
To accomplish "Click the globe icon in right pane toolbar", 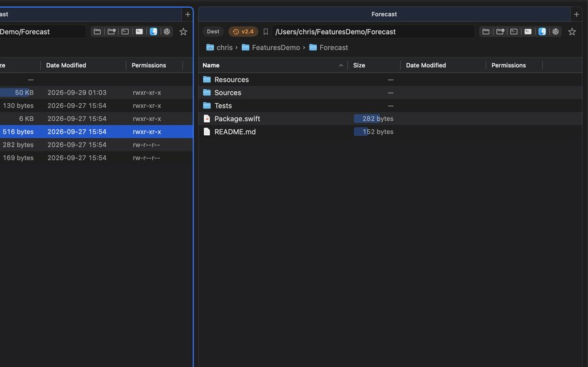I will (556, 31).
